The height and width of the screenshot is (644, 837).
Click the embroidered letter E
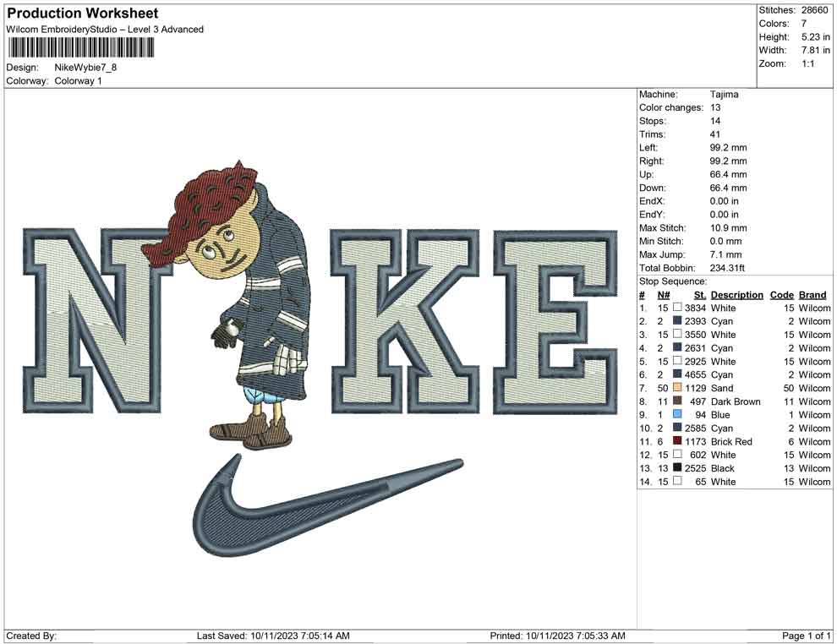555,322
